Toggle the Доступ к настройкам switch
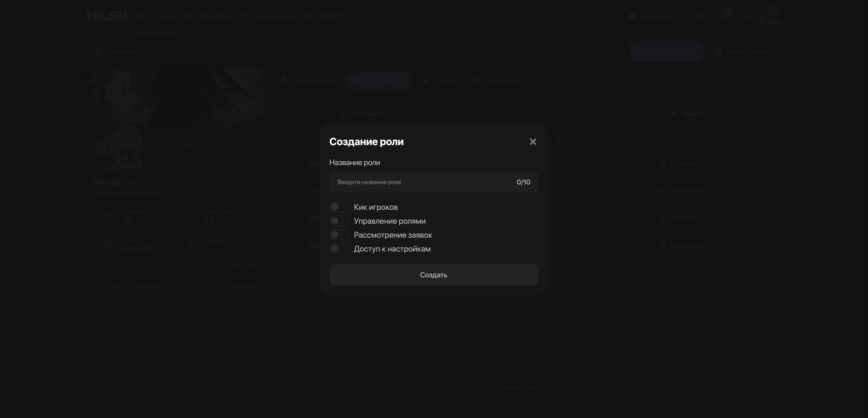This screenshot has height=418, width=868. tap(339, 249)
